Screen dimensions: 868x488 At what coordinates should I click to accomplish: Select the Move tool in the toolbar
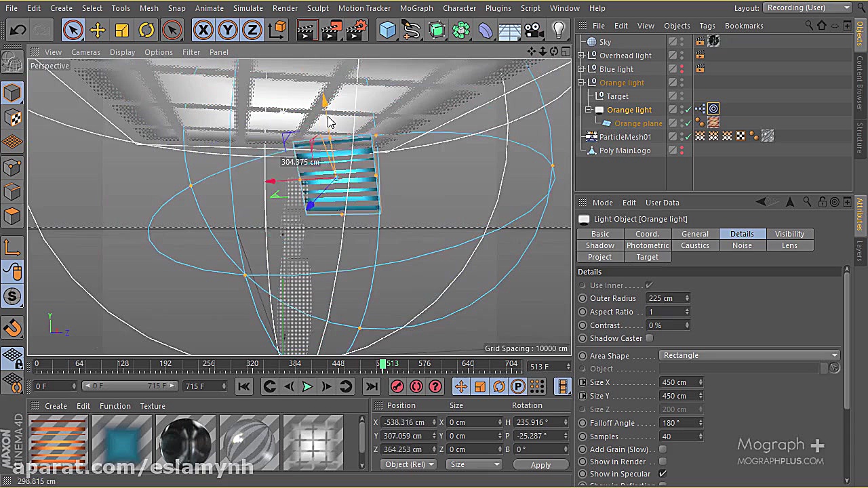[x=98, y=30]
